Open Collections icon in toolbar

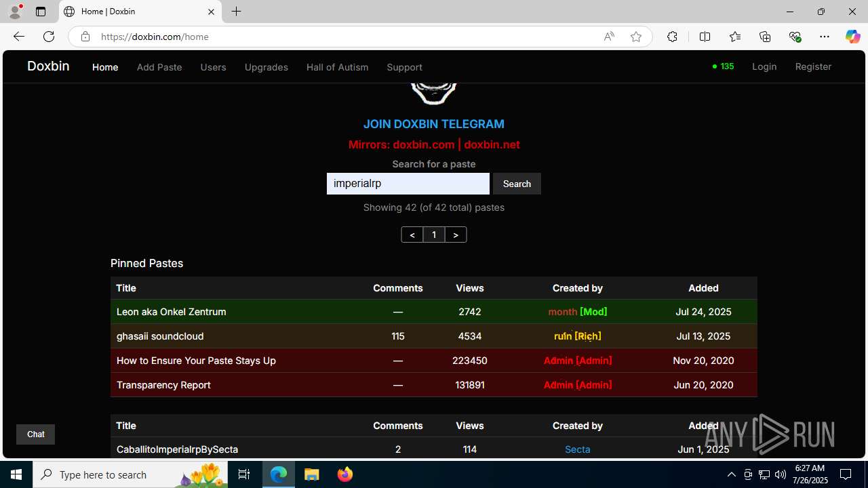(765, 37)
